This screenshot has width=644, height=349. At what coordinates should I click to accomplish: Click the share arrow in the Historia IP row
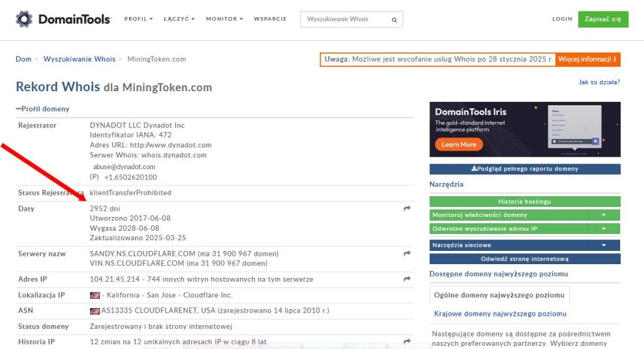[x=407, y=341]
